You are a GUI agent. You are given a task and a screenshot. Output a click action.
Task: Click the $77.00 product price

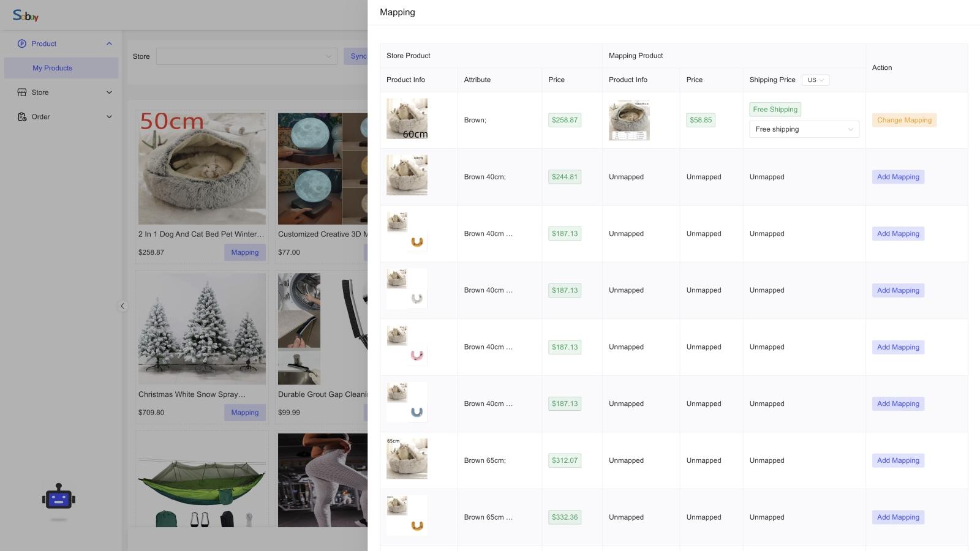pos(289,252)
